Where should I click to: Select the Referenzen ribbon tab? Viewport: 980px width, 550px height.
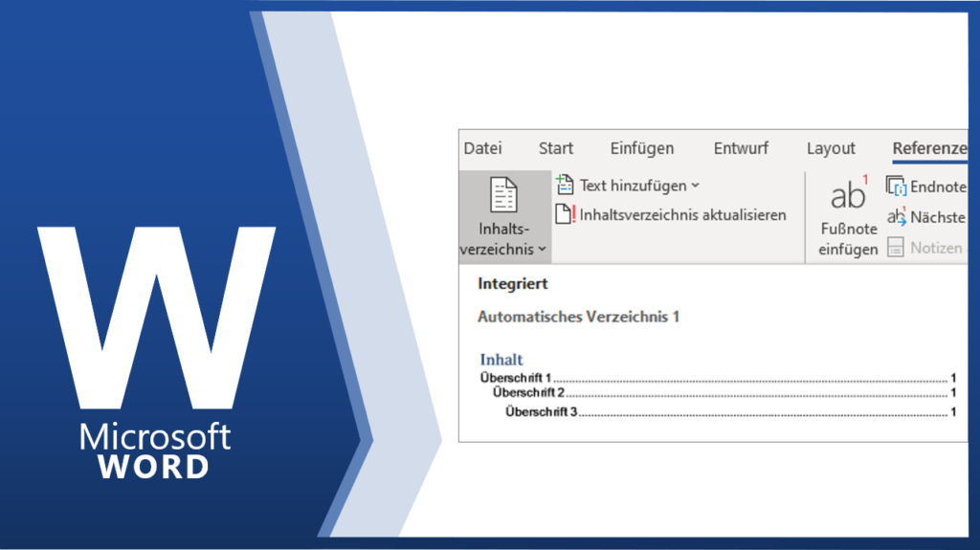pos(929,148)
